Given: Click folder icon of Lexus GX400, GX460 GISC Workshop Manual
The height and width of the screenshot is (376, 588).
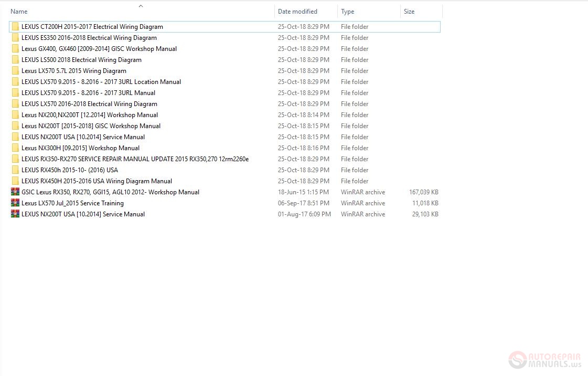Looking at the screenshot, I should [15, 49].
